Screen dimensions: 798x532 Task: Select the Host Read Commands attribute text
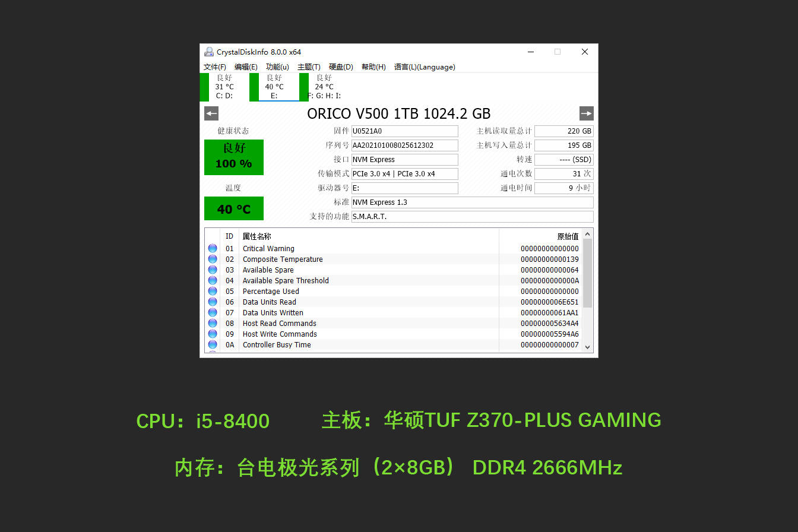pos(280,324)
